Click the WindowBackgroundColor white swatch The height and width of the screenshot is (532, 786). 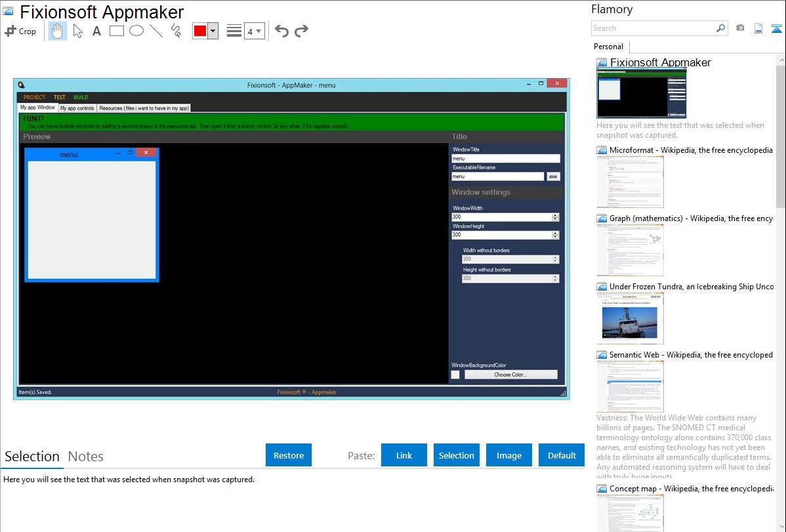coord(455,375)
